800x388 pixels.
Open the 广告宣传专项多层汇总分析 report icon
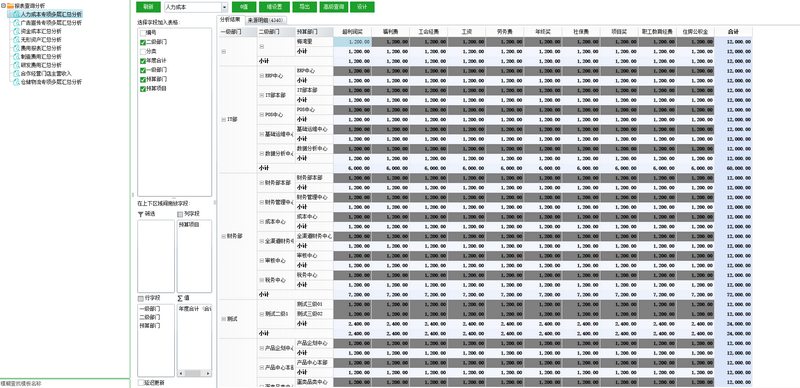pos(17,23)
